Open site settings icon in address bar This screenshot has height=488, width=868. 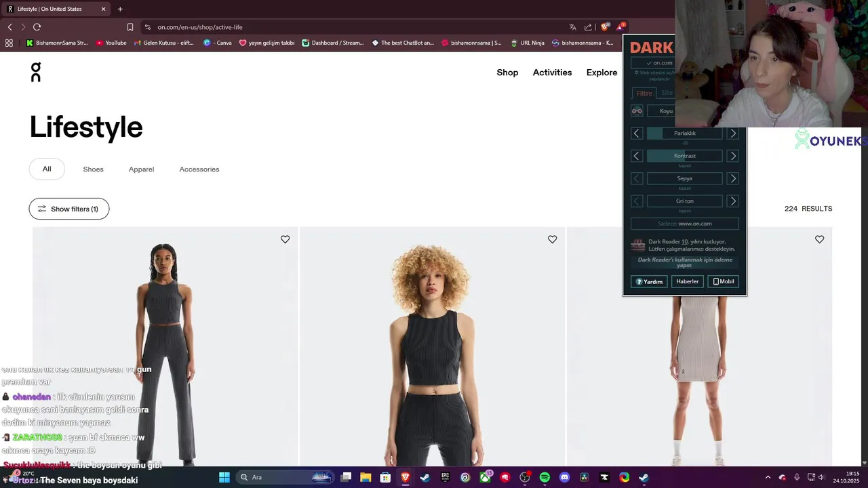(147, 27)
